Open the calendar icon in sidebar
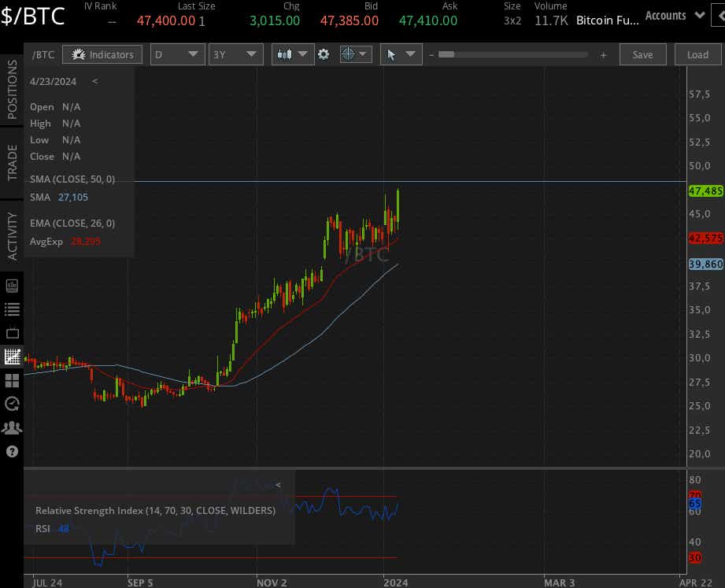Screen dimensions: 725x588 (x=12, y=333)
